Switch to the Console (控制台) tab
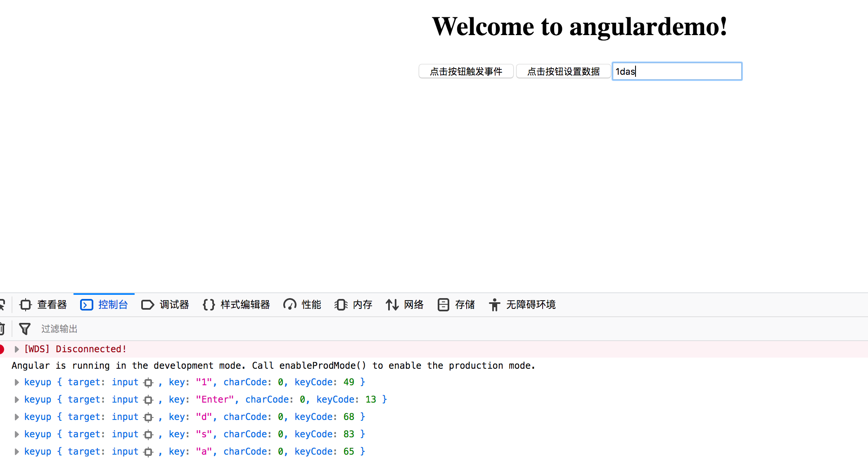The width and height of the screenshot is (868, 460). click(x=104, y=305)
